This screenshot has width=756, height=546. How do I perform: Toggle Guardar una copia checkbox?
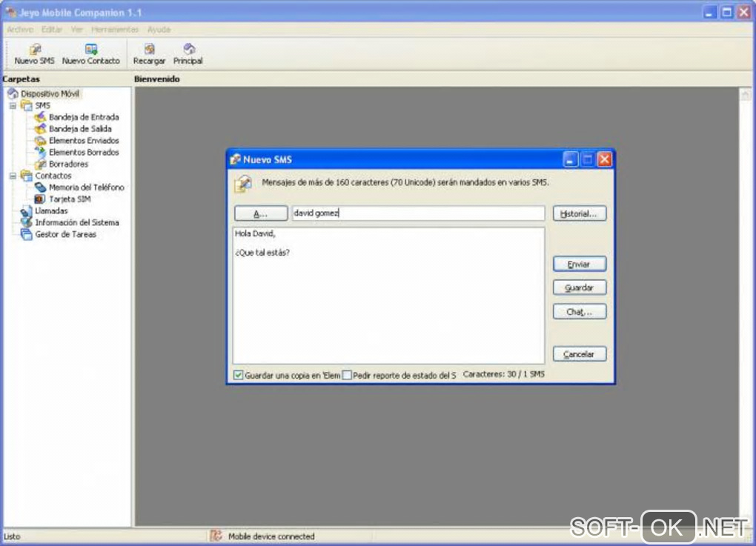(x=238, y=375)
